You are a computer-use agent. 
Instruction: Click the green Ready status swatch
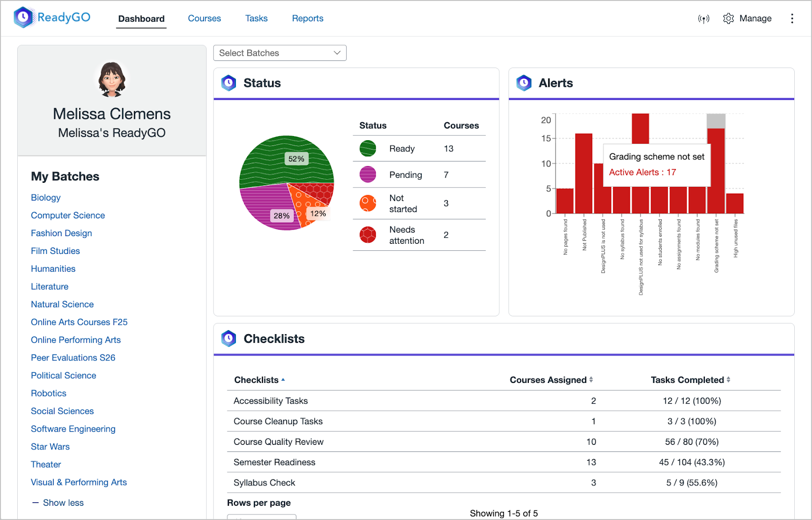click(x=368, y=149)
